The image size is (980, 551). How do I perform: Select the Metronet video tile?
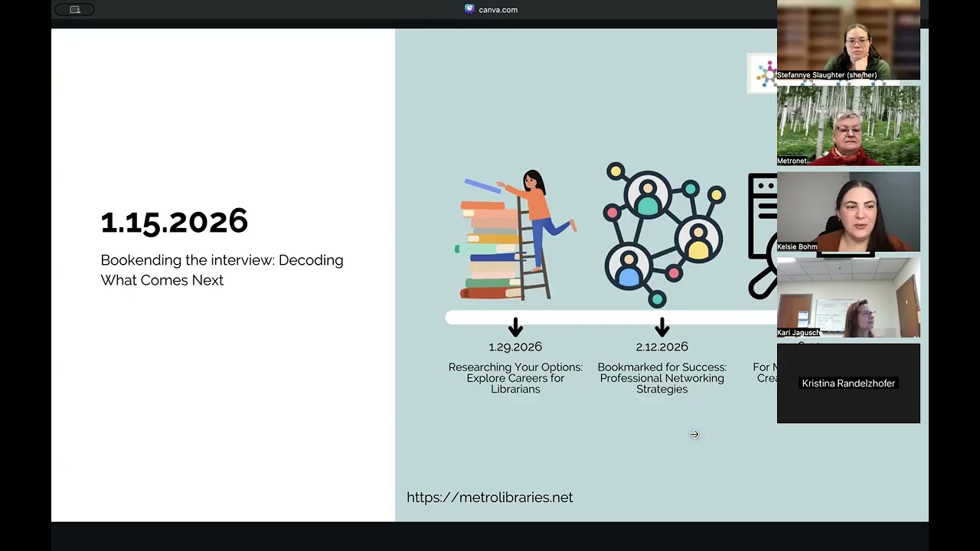(848, 126)
